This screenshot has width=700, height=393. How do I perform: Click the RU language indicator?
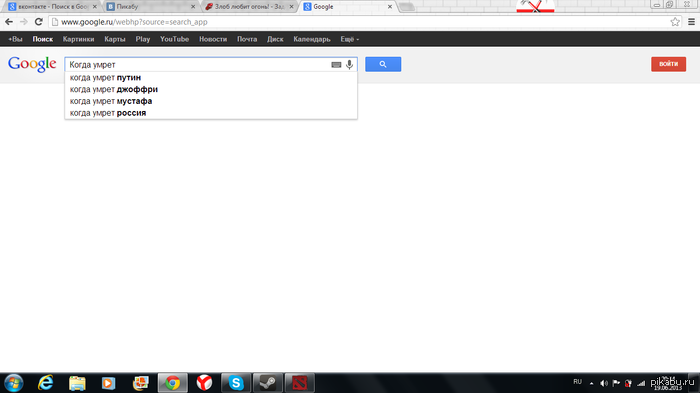[577, 382]
